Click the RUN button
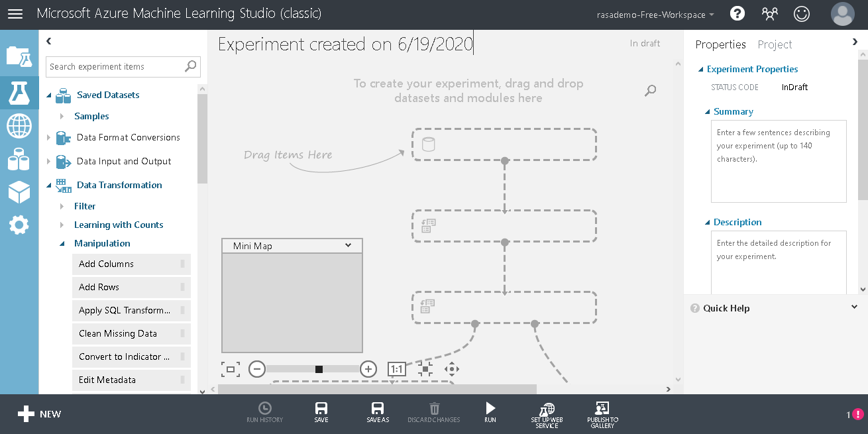 (x=490, y=411)
